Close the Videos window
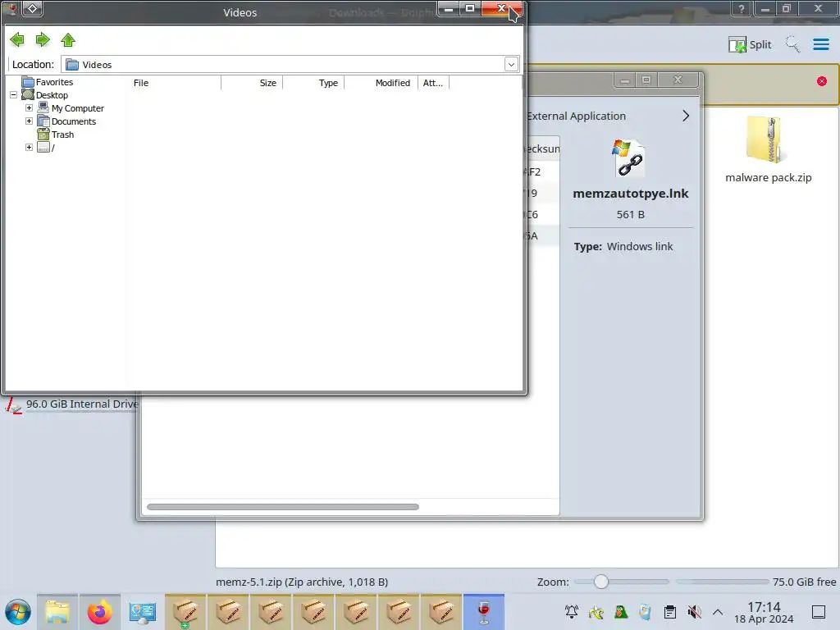 pos(501,8)
